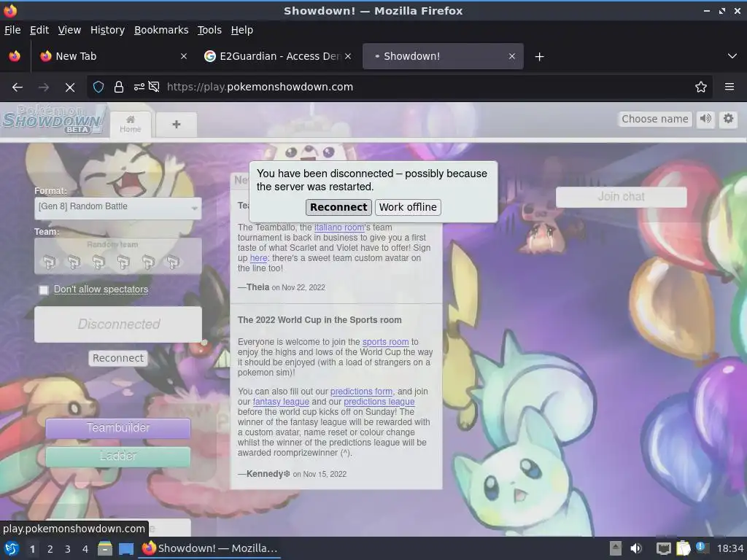Follow the italiano room link

[x=339, y=227]
